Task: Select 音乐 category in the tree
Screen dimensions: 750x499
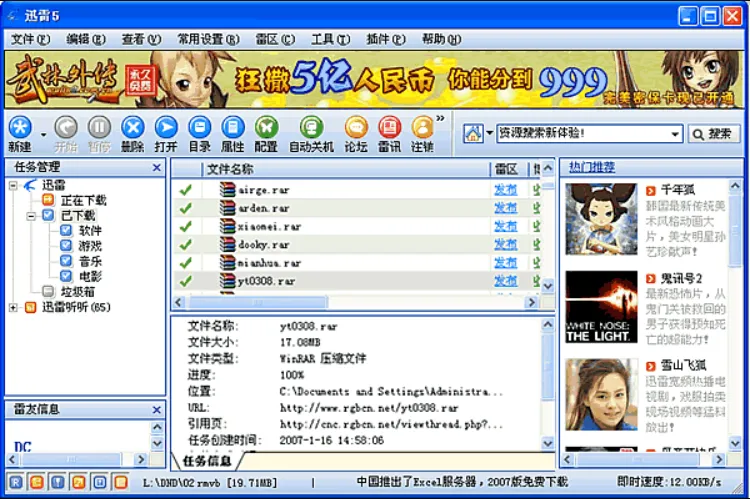Action: click(90, 261)
